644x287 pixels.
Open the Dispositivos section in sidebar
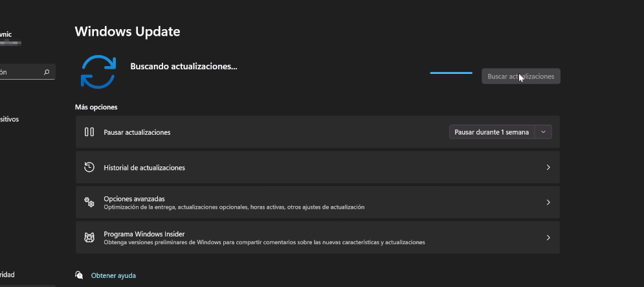[10, 119]
